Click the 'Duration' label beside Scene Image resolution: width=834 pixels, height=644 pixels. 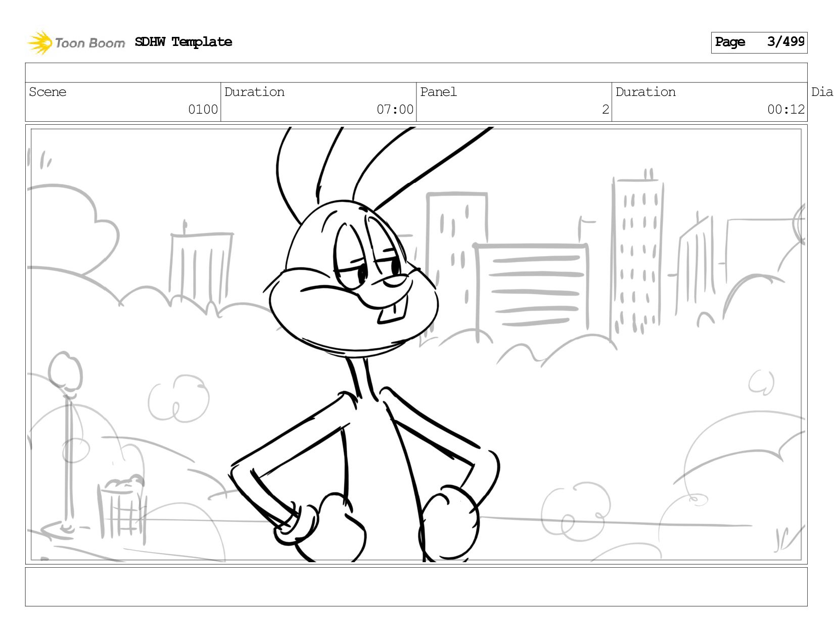pyautogui.click(x=254, y=92)
